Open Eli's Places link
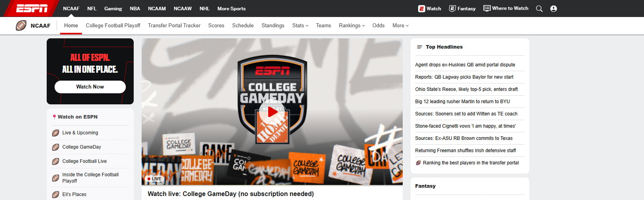 pyautogui.click(x=74, y=194)
